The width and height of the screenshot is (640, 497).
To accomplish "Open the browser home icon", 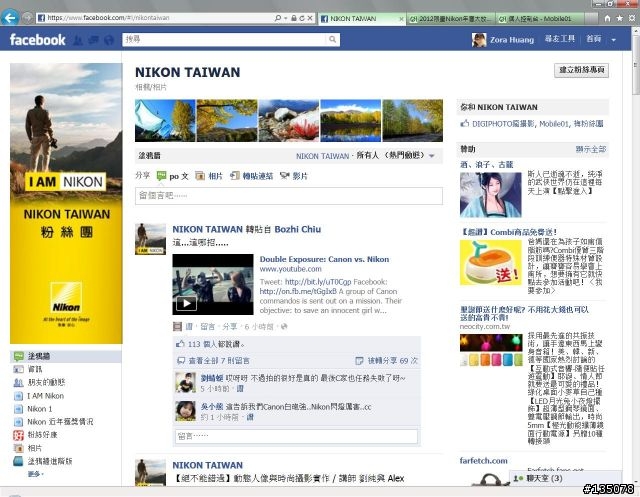I will click(607, 18).
